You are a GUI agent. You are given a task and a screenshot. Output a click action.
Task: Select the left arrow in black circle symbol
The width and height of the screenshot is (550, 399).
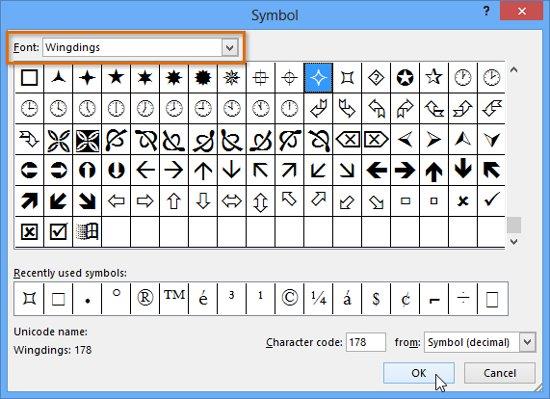tap(29, 170)
